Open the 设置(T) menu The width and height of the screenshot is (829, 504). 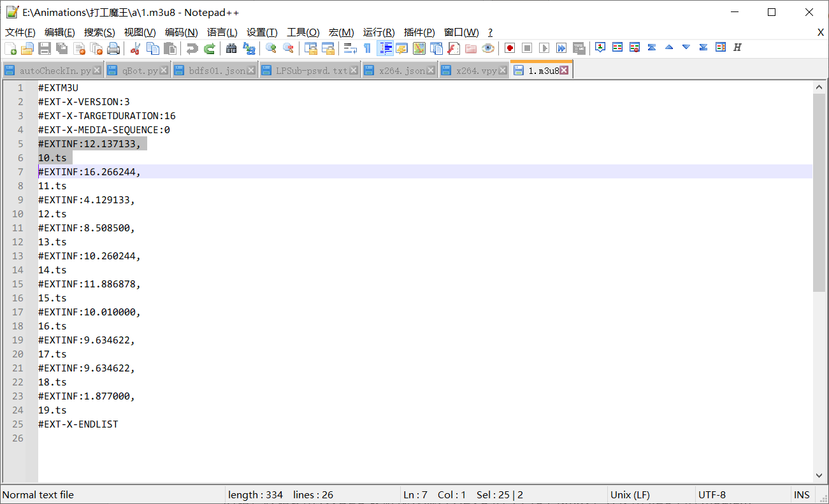(x=262, y=32)
